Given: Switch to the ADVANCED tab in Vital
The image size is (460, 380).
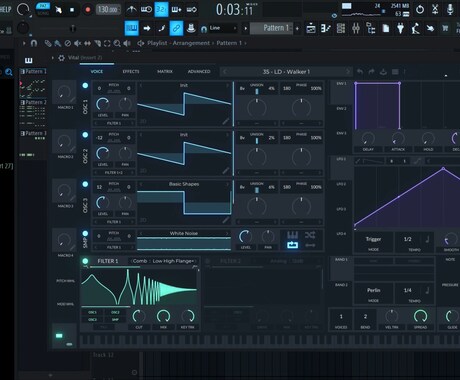Looking at the screenshot, I should click(x=199, y=71).
